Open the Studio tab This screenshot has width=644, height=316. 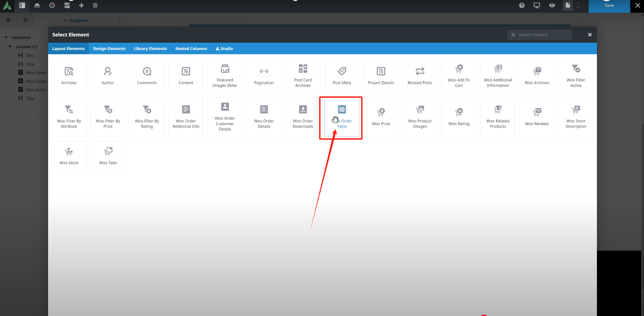pos(224,49)
